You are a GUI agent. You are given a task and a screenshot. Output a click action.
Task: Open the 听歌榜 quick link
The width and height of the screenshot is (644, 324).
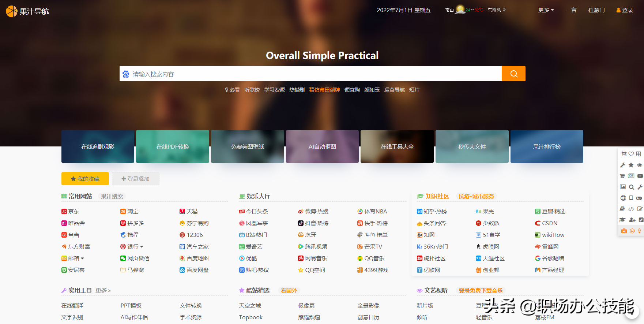(252, 90)
